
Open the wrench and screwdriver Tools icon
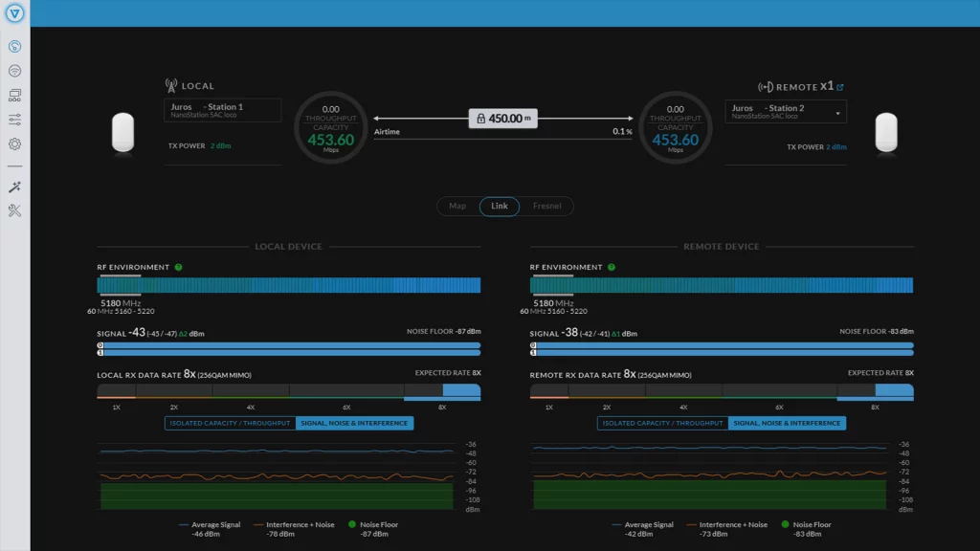point(14,211)
